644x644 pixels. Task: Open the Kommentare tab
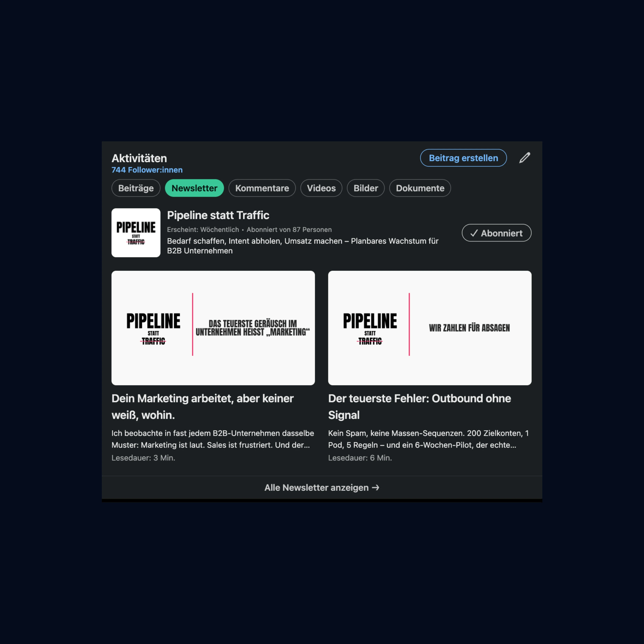tap(262, 188)
